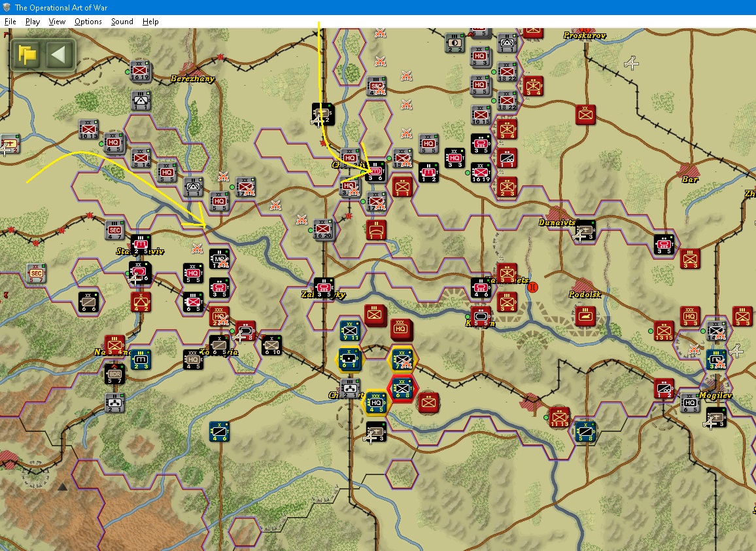Screen dimensions: 756x551
Task: Select black unit 1-2 next to HQ 3-3
Action: tap(428, 173)
